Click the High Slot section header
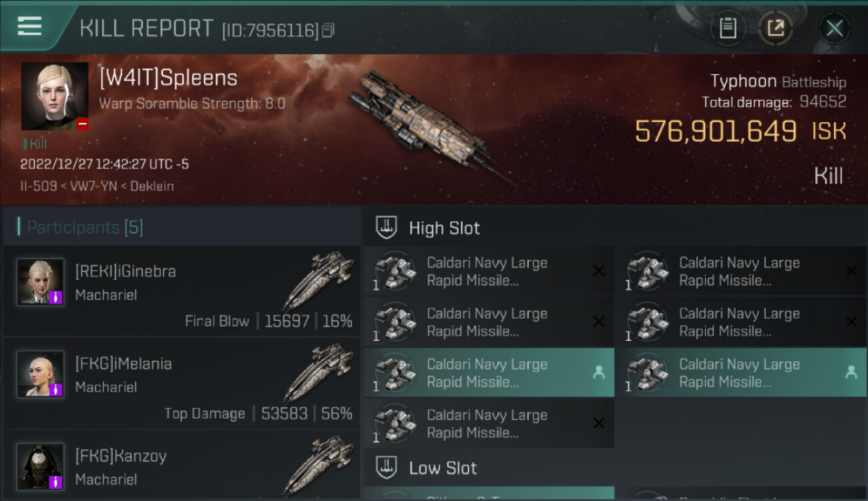 [x=444, y=228]
